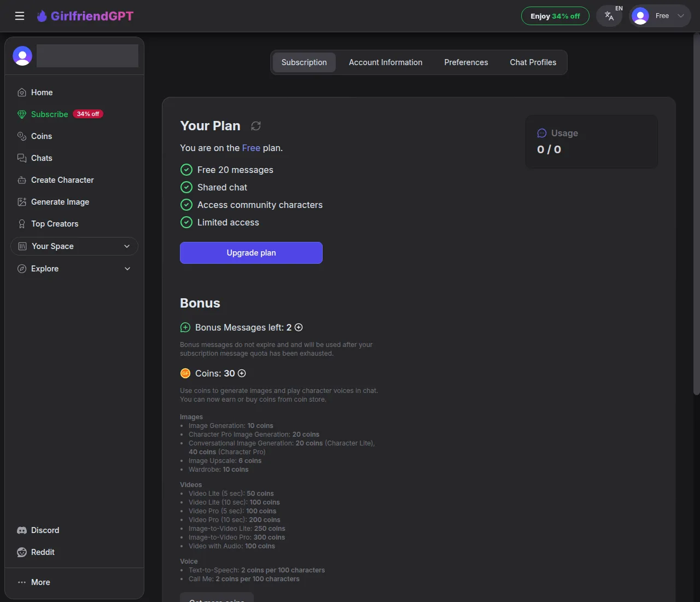
Task: Click the Home icon in sidebar
Action: coord(22,92)
